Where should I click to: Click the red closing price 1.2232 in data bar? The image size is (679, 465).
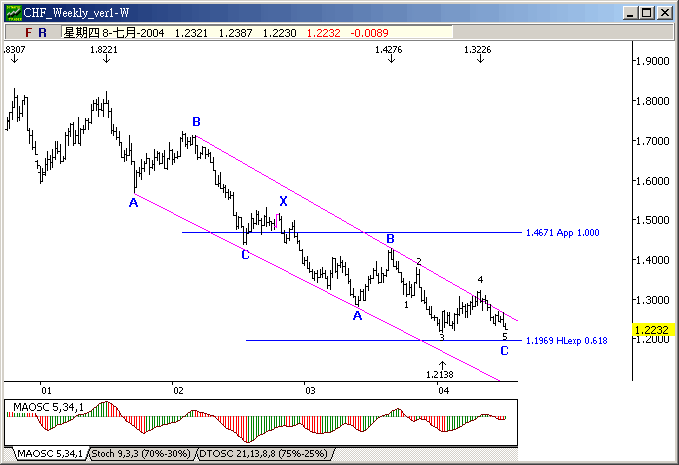click(323, 33)
